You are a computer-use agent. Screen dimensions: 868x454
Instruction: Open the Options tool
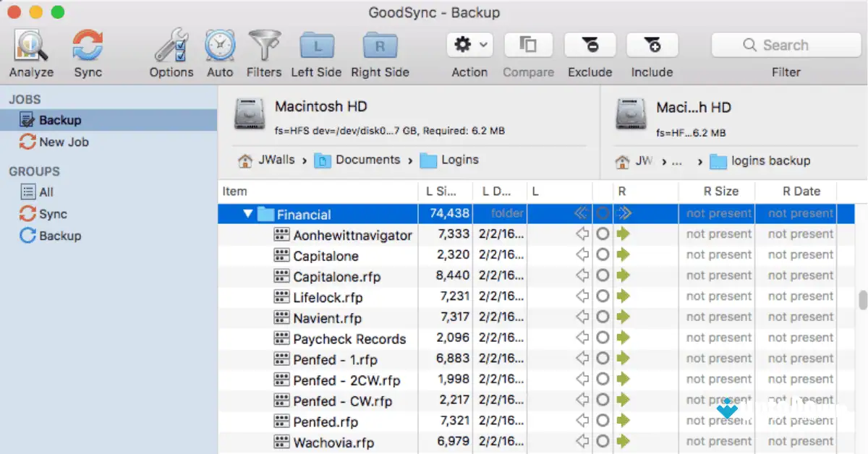[x=171, y=45]
